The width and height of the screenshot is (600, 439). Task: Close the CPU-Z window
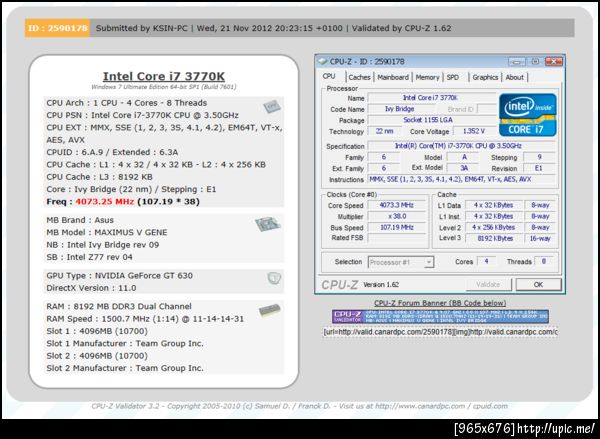click(554, 62)
